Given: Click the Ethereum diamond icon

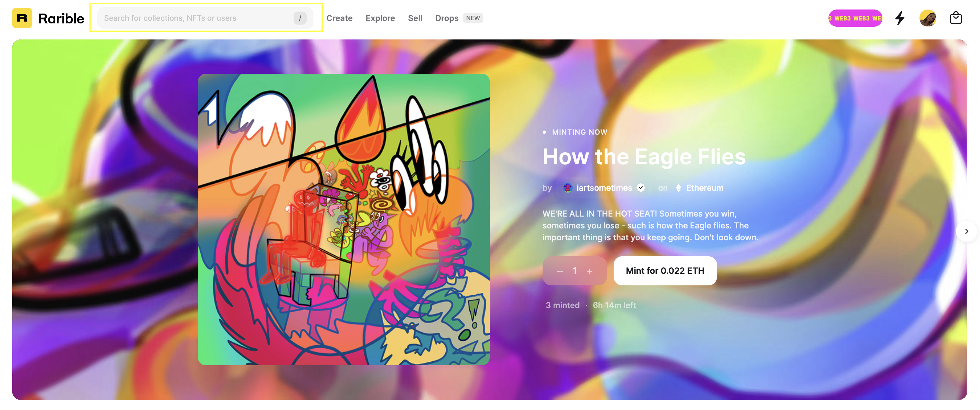Looking at the screenshot, I should click(678, 188).
